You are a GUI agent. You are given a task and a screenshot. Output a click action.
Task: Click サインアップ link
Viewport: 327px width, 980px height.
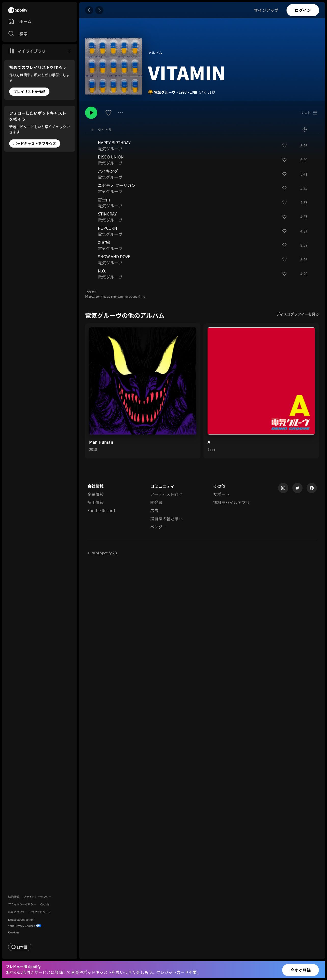click(266, 10)
